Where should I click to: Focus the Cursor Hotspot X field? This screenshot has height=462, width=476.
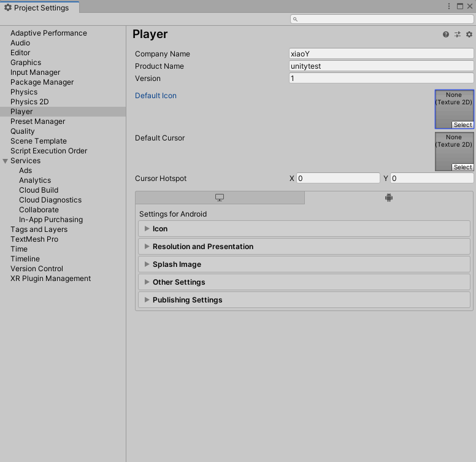[338, 178]
